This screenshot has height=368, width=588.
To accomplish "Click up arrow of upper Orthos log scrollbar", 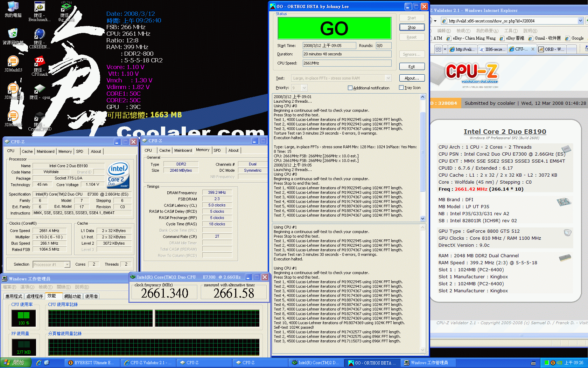I will pyautogui.click(x=422, y=97).
